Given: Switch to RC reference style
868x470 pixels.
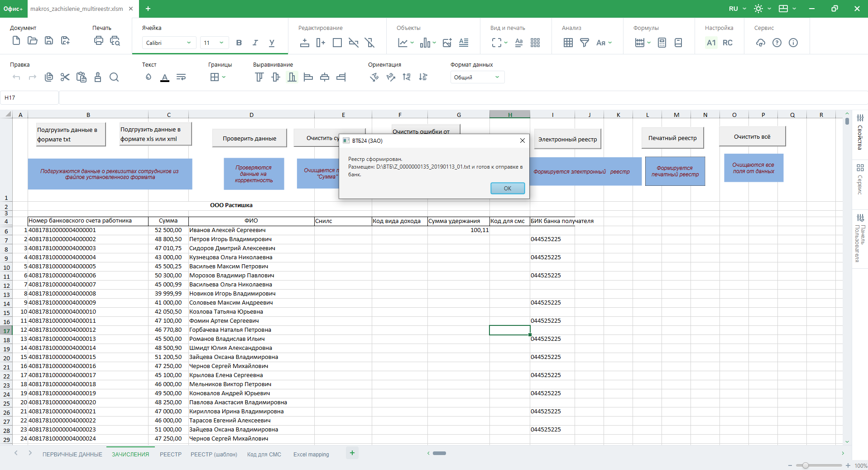Looking at the screenshot, I should (728, 43).
